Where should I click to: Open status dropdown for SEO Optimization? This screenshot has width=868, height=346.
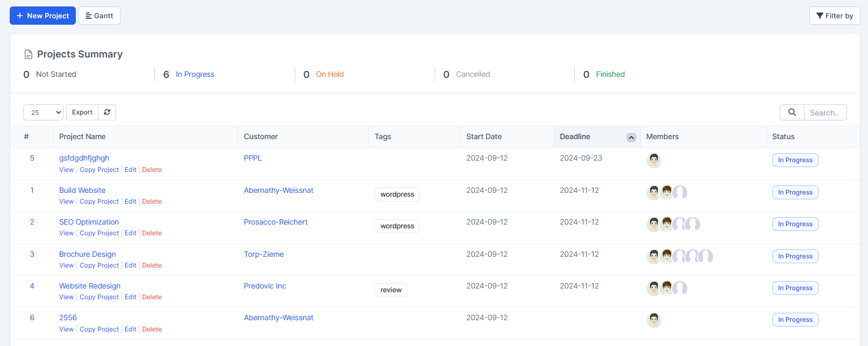(795, 224)
